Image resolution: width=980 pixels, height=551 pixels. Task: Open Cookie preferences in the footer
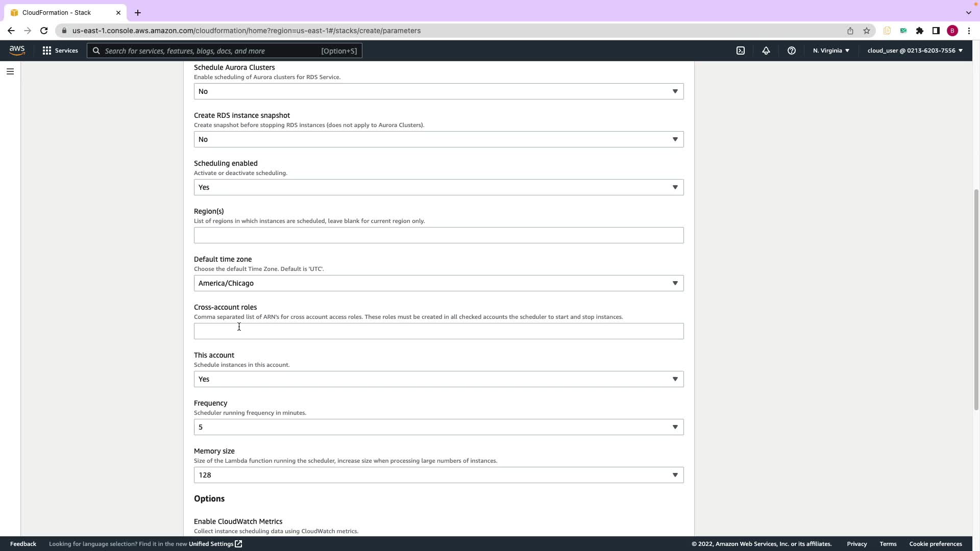[x=935, y=544]
